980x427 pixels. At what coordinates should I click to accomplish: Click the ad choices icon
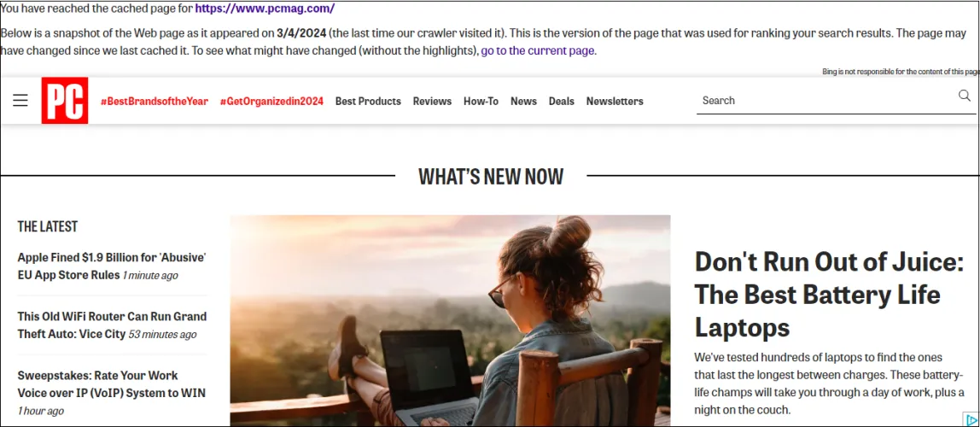(x=971, y=419)
